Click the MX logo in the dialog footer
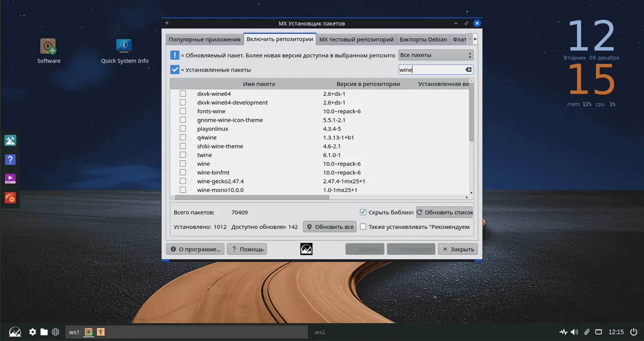 coord(306,249)
